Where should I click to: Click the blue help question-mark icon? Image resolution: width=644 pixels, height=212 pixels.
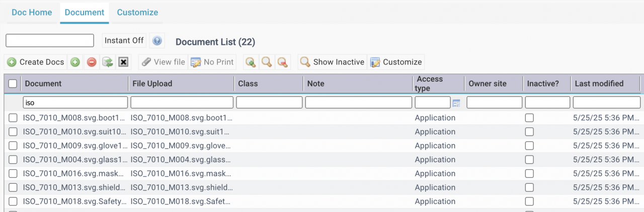tap(157, 41)
